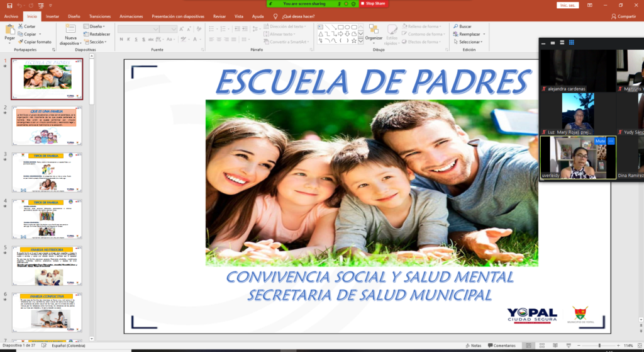Click the Inic. ses. sign-in button
Image resolution: width=644 pixels, height=352 pixels.
[568, 5]
